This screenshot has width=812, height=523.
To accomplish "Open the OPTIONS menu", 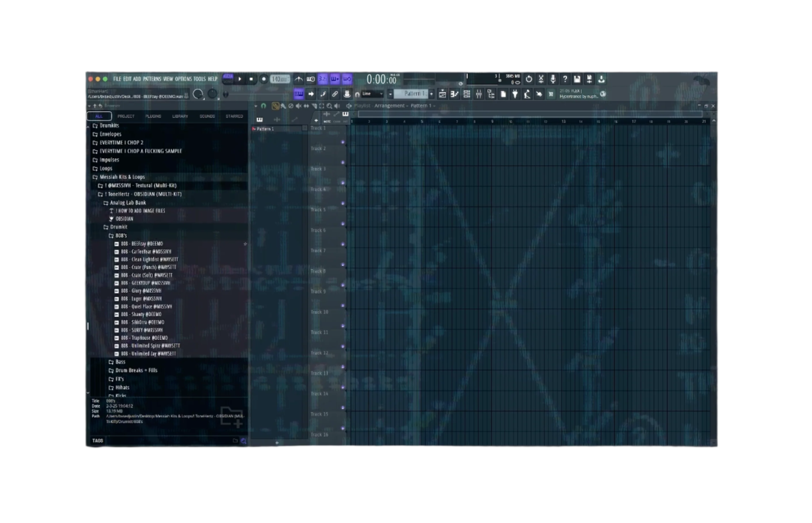I will pos(183,79).
